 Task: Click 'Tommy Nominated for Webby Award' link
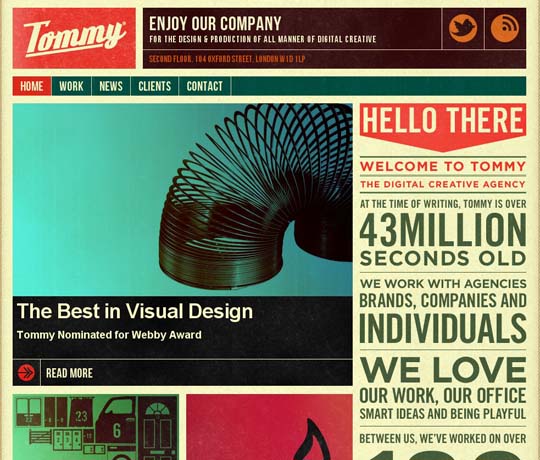pyautogui.click(x=109, y=335)
